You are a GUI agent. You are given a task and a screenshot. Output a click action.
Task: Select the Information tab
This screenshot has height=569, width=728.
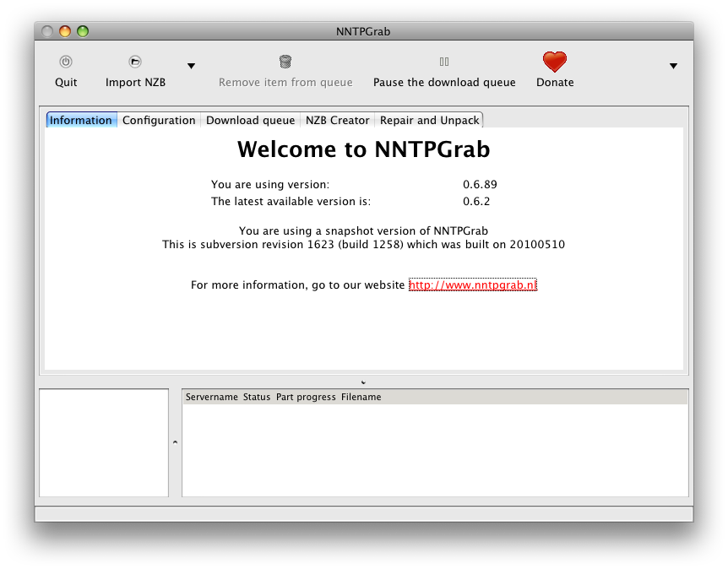point(81,120)
